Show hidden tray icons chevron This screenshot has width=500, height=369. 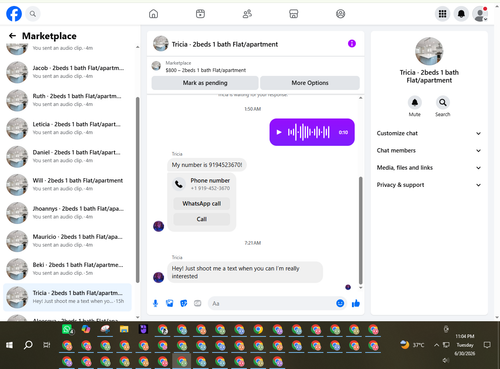pyautogui.click(x=436, y=345)
